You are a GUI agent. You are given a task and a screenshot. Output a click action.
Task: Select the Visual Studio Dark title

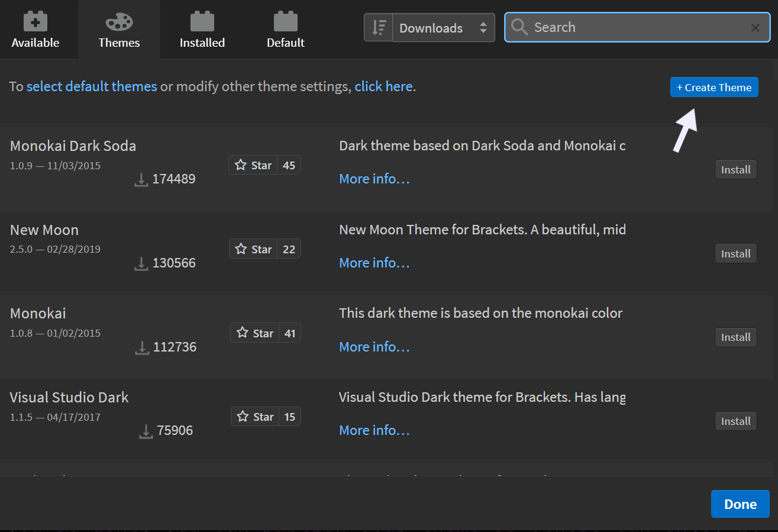click(x=69, y=397)
